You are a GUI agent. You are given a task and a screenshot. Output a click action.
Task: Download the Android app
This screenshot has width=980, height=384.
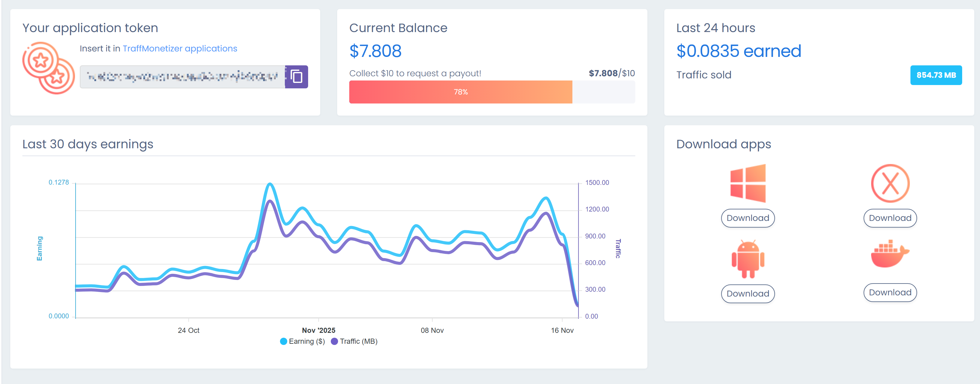point(747,294)
